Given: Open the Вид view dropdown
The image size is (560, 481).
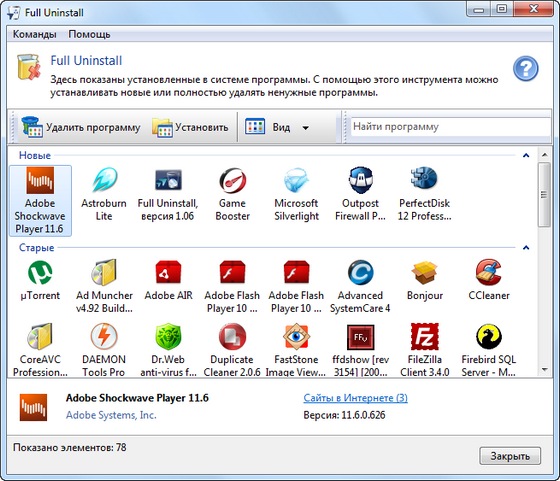Looking at the screenshot, I should pos(277,127).
